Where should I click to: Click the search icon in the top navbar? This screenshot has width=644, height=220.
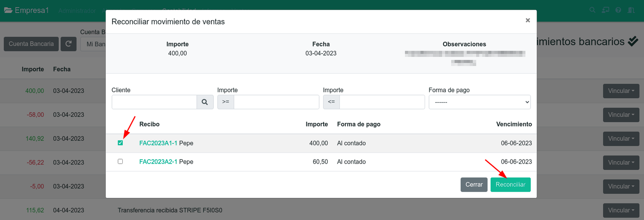point(592,10)
